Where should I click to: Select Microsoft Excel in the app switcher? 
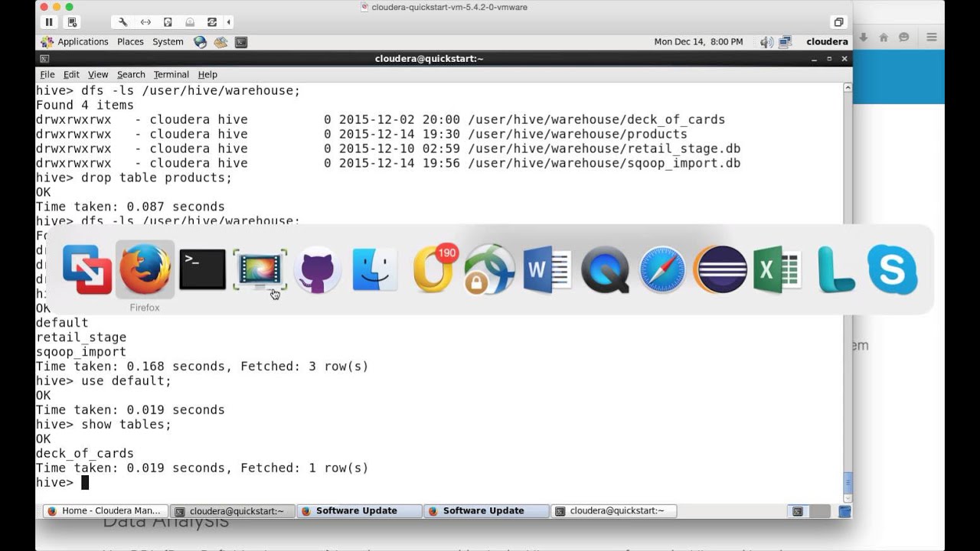click(776, 269)
